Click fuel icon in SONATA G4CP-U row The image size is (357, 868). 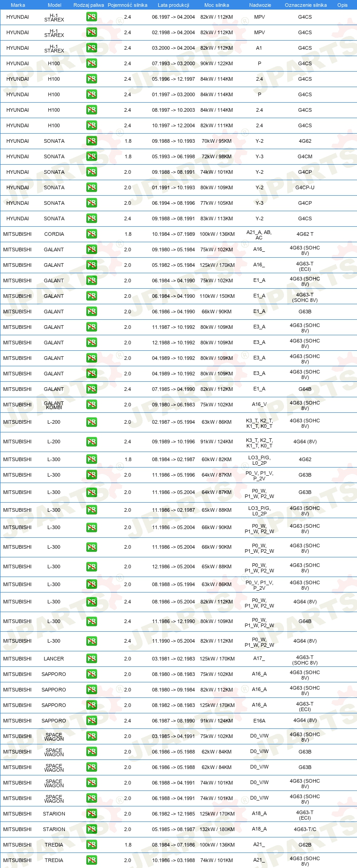[x=91, y=187]
